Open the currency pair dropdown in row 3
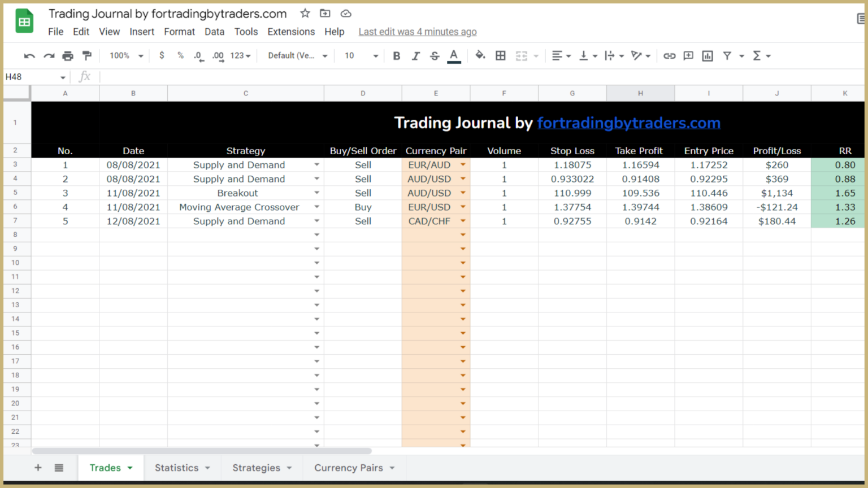The height and width of the screenshot is (488, 868). (463, 164)
